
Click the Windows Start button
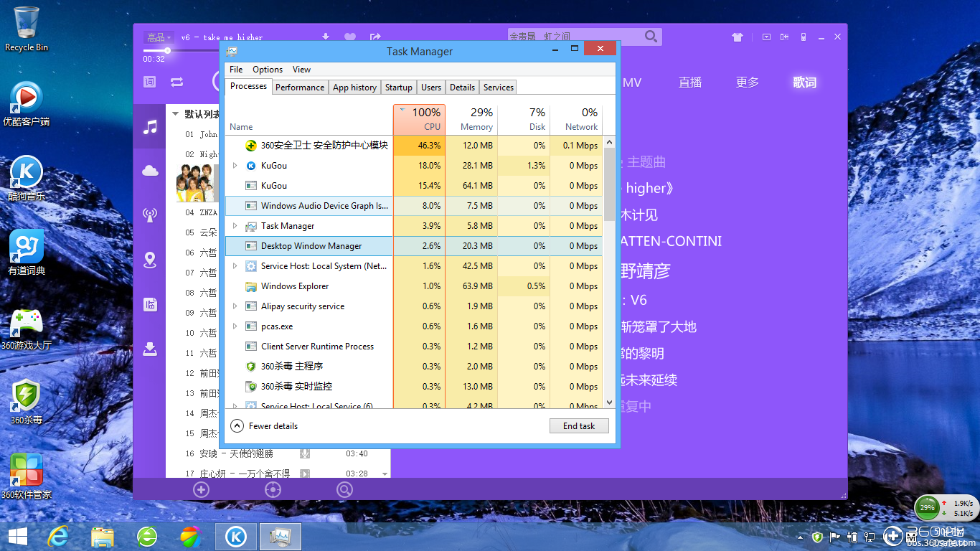[x=17, y=536]
